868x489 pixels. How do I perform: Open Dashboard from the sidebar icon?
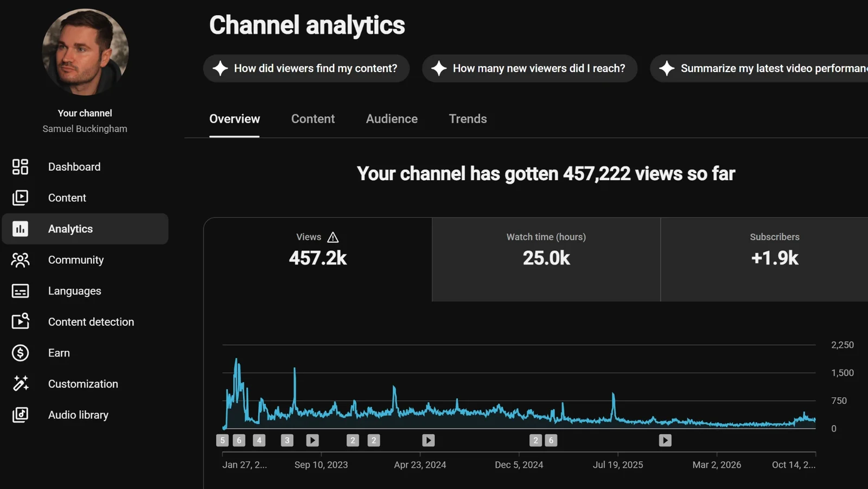20,167
